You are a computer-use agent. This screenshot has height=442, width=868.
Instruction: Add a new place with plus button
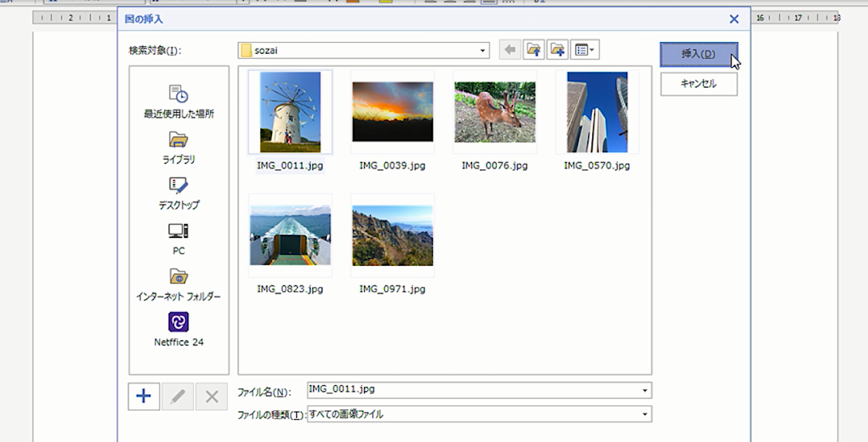coord(144,396)
